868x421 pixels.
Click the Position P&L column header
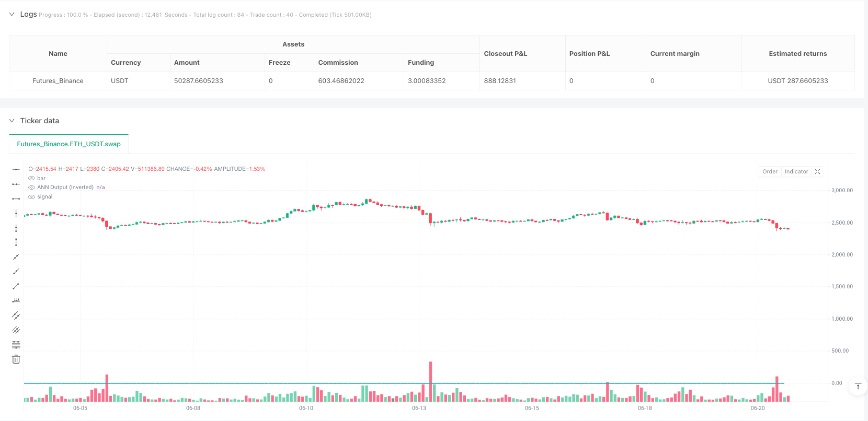pyautogui.click(x=606, y=54)
